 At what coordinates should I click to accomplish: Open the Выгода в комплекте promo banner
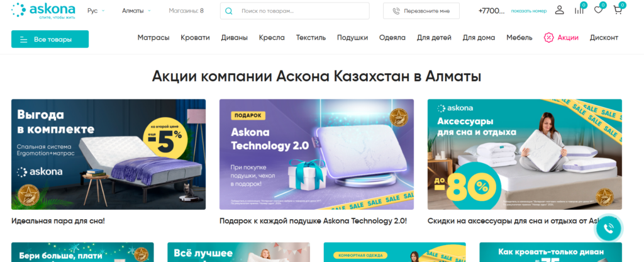point(108,154)
